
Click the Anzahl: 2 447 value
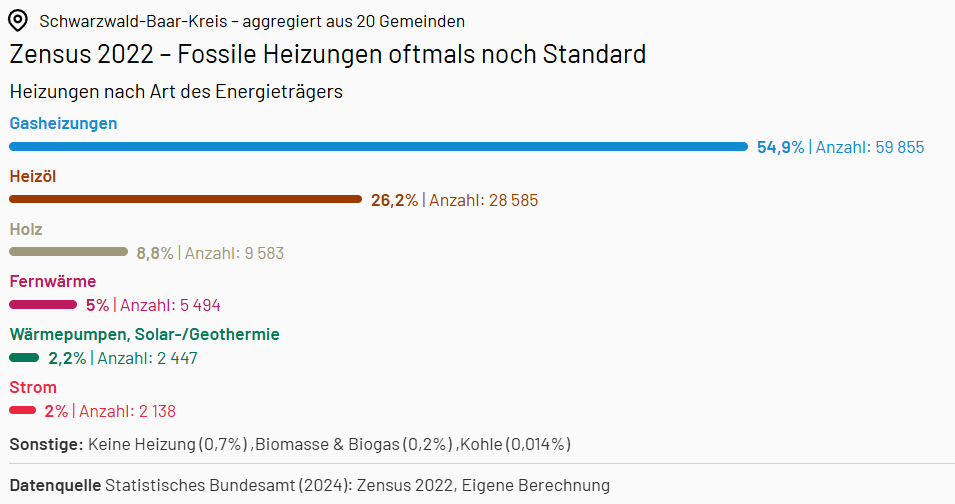[x=147, y=359]
